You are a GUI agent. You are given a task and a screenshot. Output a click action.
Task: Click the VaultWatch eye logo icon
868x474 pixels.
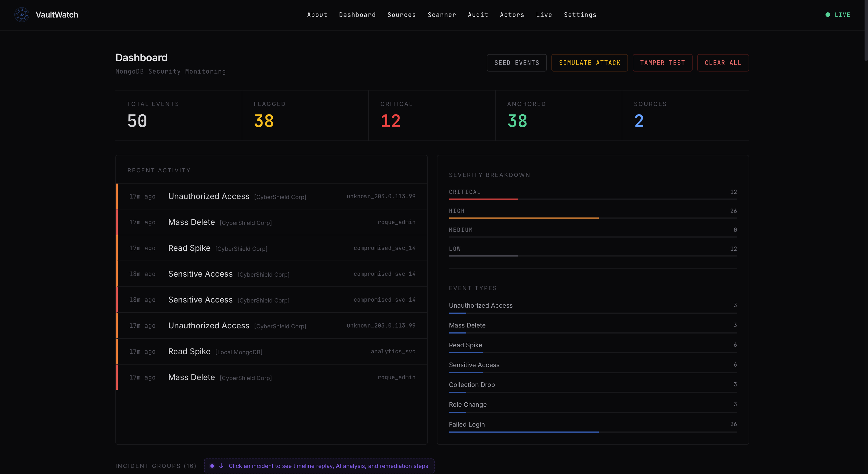22,15
